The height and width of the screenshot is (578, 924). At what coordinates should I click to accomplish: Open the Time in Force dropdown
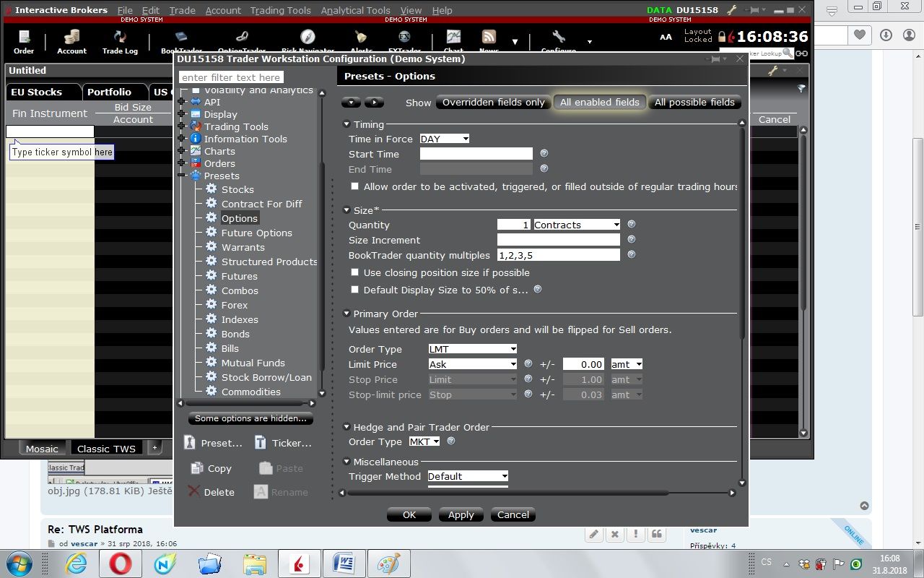[x=444, y=139]
